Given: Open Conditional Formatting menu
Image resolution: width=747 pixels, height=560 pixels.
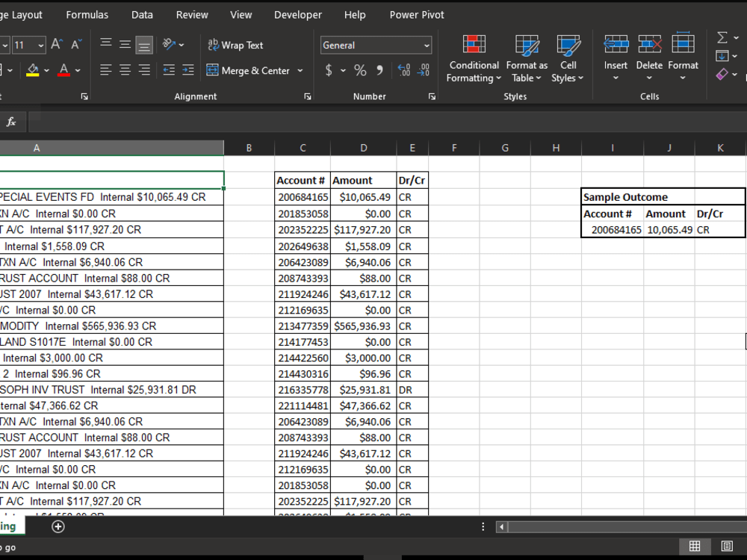Looking at the screenshot, I should 474,58.
